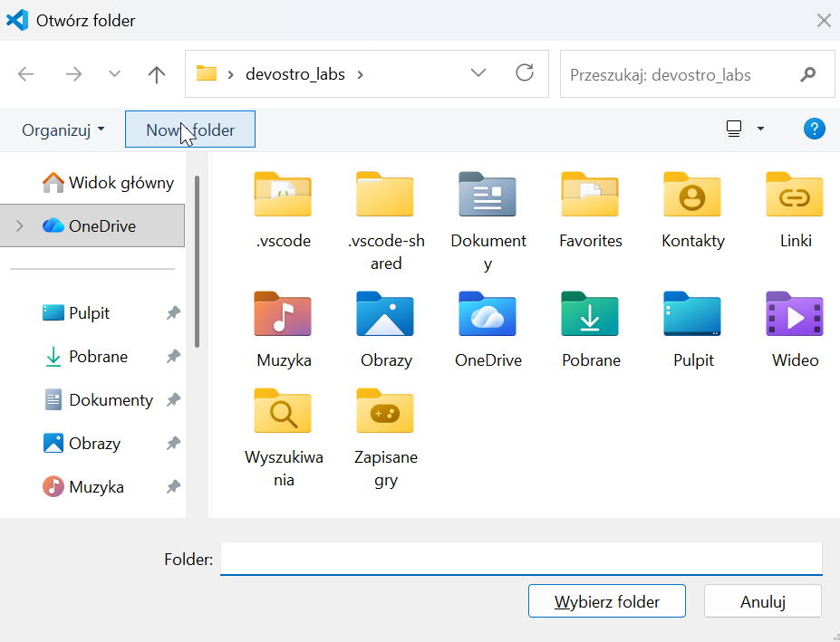Click the search magnifier icon
The height and width of the screenshot is (642, 840).
coord(808,74)
